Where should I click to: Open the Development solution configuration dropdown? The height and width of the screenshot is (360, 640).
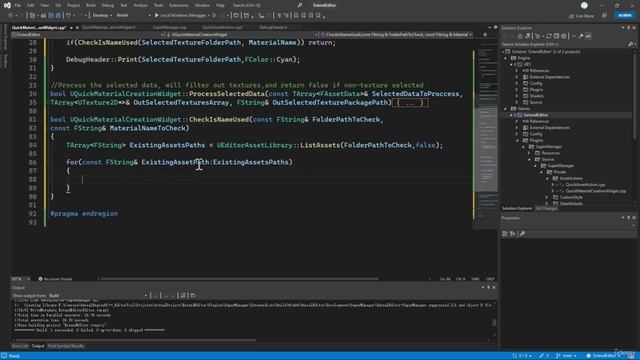point(102,16)
